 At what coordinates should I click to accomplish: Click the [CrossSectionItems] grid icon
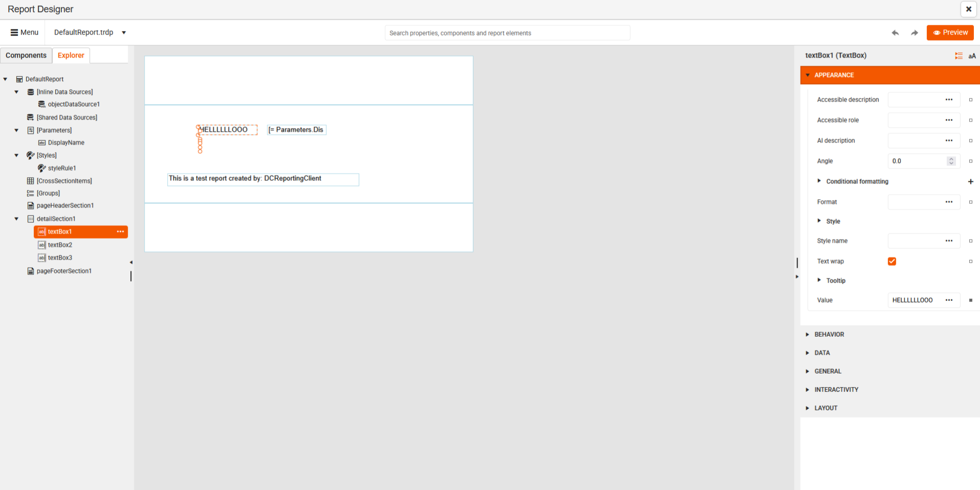click(x=31, y=181)
